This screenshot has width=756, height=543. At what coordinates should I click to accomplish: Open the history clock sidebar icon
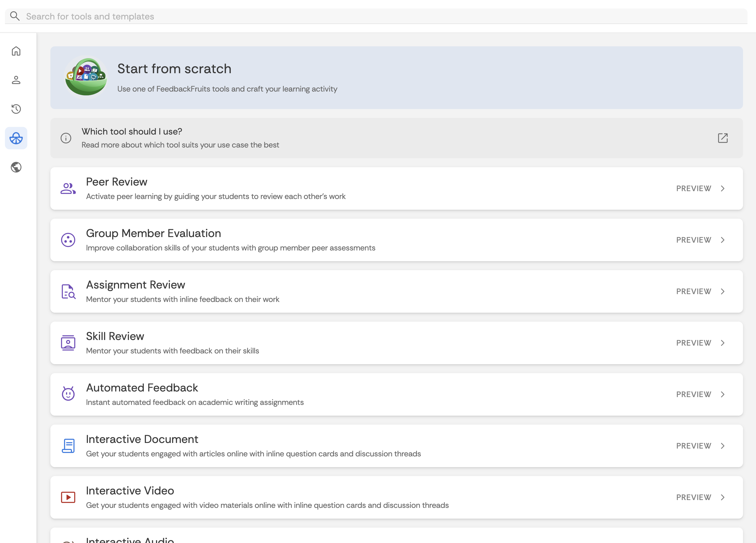(x=16, y=109)
